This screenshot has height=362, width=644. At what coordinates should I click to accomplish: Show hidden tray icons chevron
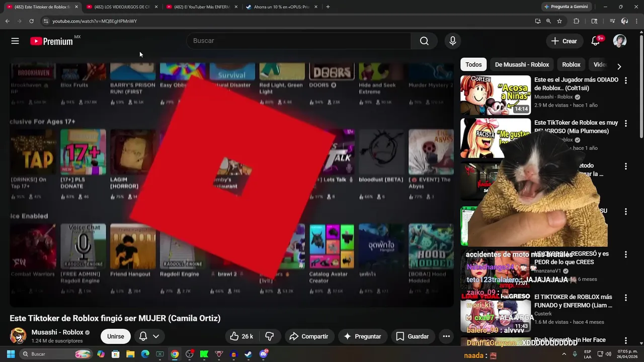pyautogui.click(x=564, y=354)
